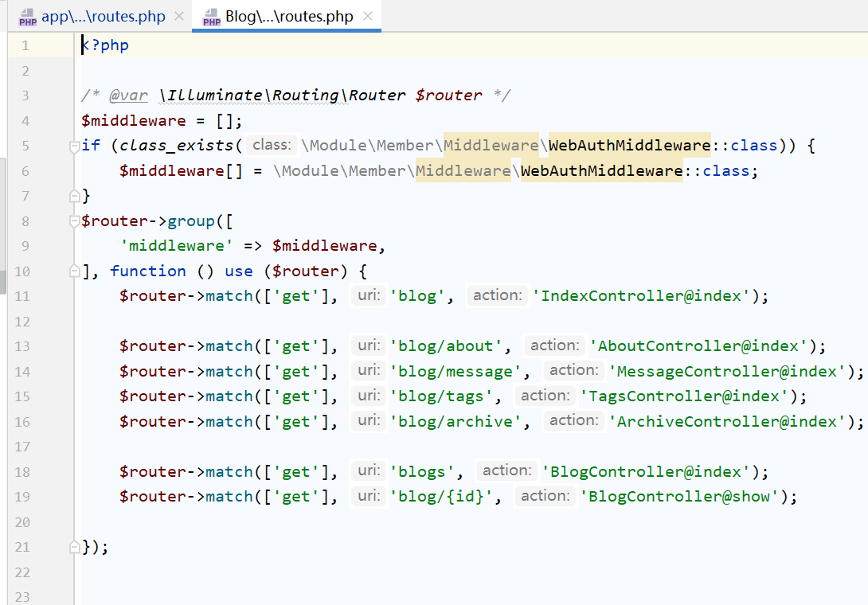This screenshot has height=605, width=868.
Task: Collapse the closure fold marker on line 10
Action: tap(75, 271)
